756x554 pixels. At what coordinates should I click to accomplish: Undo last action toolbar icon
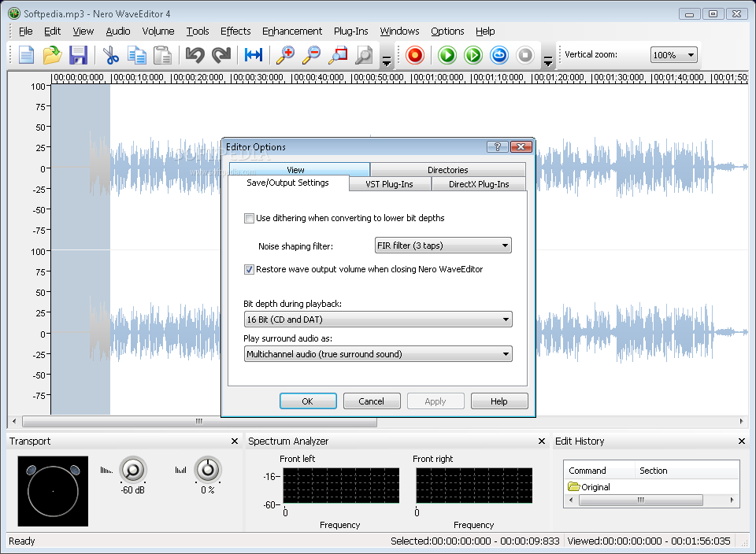[195, 55]
